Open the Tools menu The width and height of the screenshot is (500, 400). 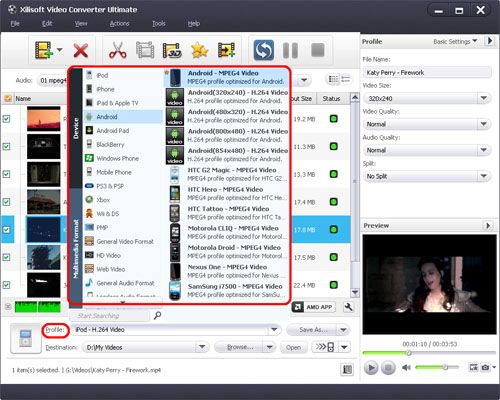tap(159, 24)
